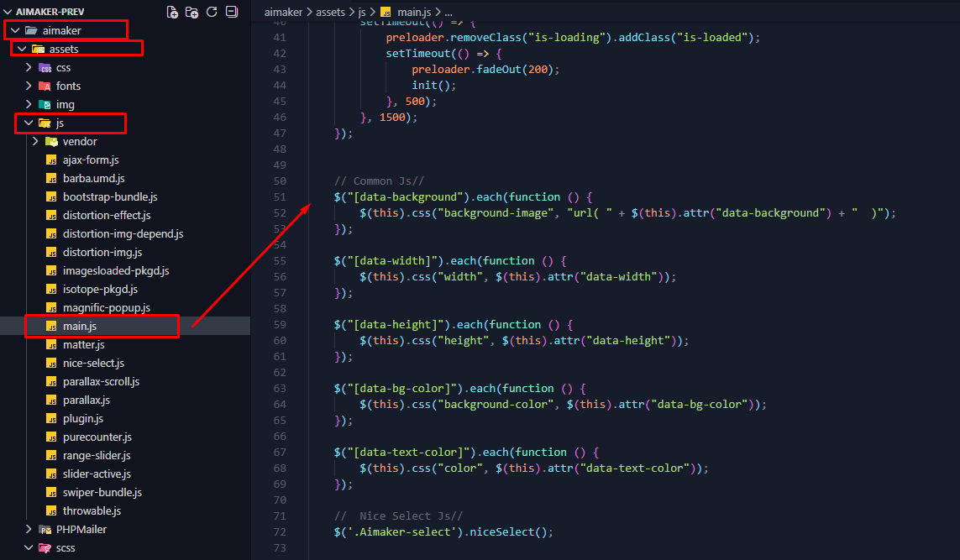
Task: Expand the PHPMailer folder
Action: click(x=29, y=530)
